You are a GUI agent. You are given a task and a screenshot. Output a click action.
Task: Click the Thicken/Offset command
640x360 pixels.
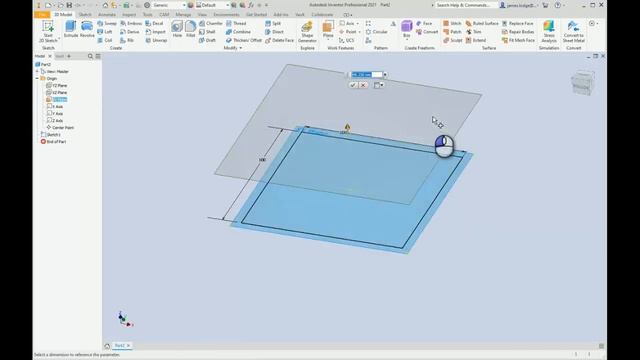(244, 40)
